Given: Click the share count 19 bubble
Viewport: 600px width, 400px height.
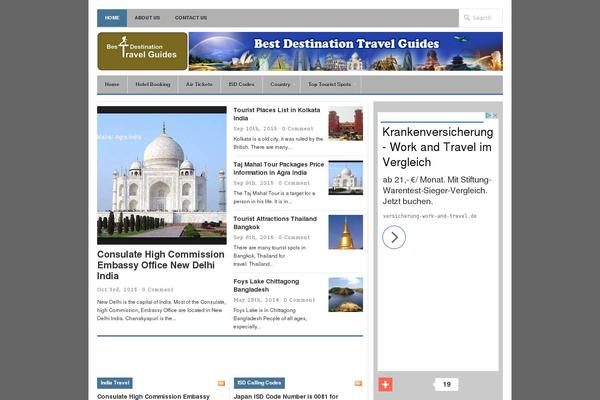Looking at the screenshot, I should [x=447, y=385].
